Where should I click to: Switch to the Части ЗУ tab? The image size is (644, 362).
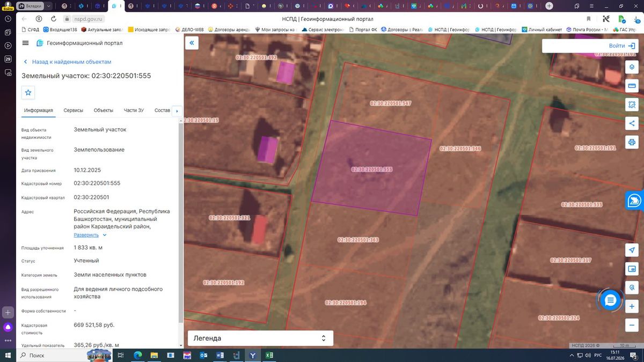coord(134,110)
